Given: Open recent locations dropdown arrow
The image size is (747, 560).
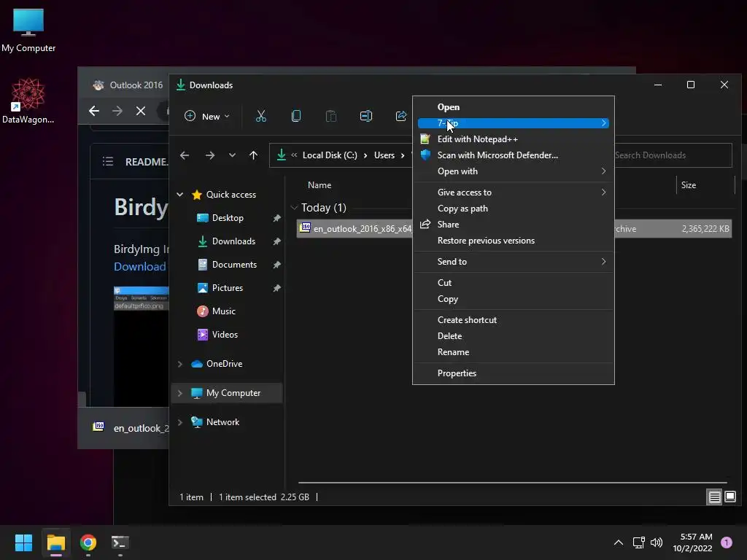Looking at the screenshot, I should [232, 155].
